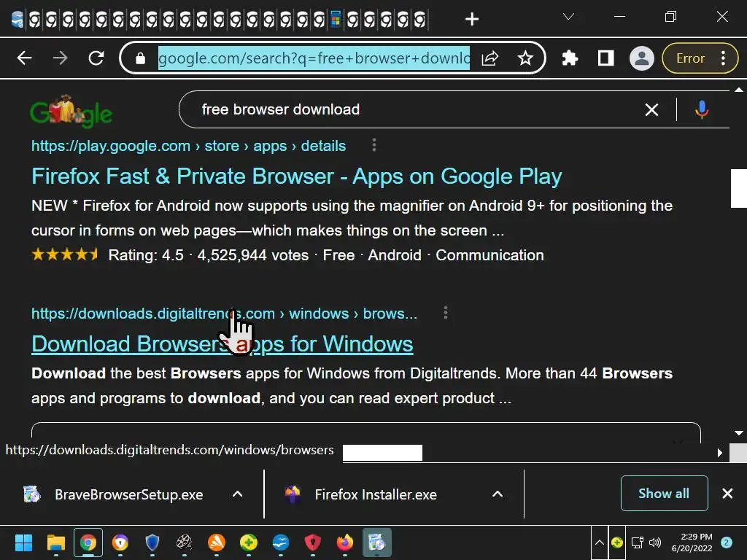Expand options for Firefox Installer.exe

tap(497, 494)
